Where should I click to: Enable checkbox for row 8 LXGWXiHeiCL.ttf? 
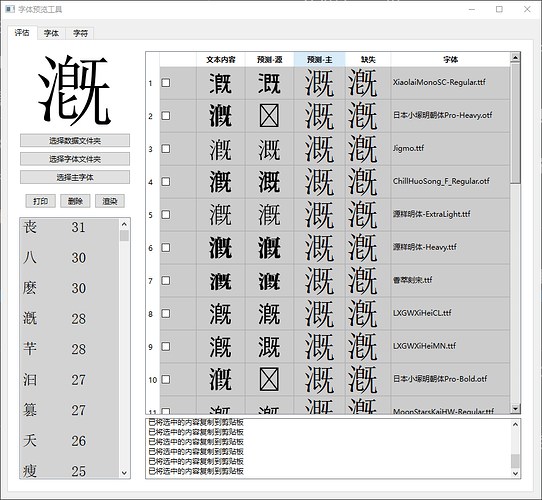[166, 314]
